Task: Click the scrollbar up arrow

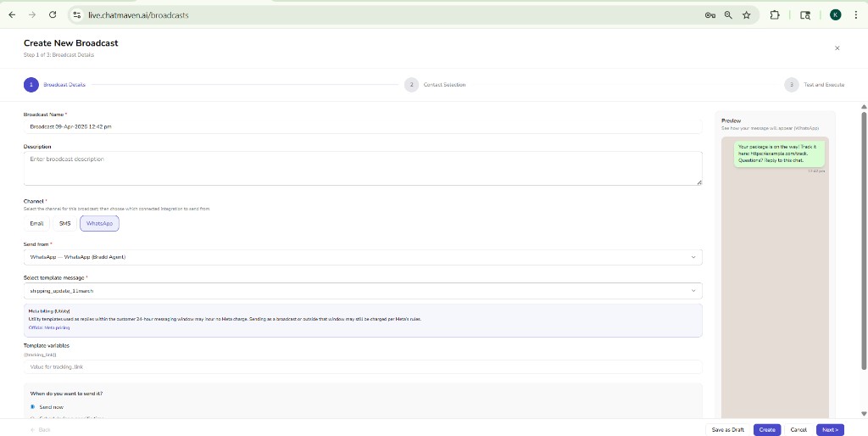Action: tap(863, 106)
